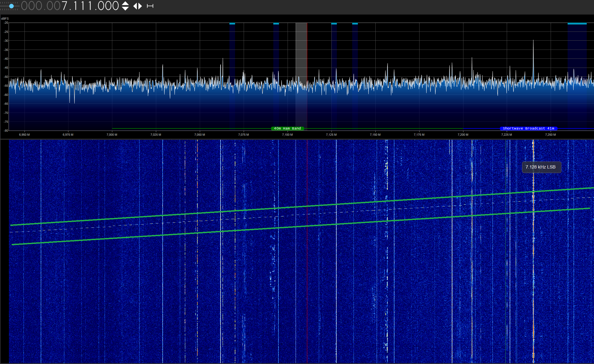Click the 7,200 M frequency axis label
The height and width of the screenshot is (364, 594).
click(x=463, y=135)
